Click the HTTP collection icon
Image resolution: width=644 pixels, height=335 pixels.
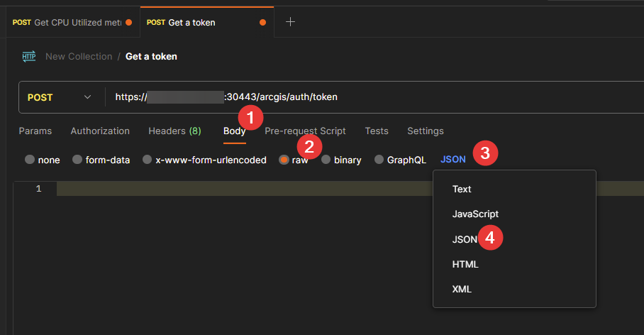(x=29, y=56)
